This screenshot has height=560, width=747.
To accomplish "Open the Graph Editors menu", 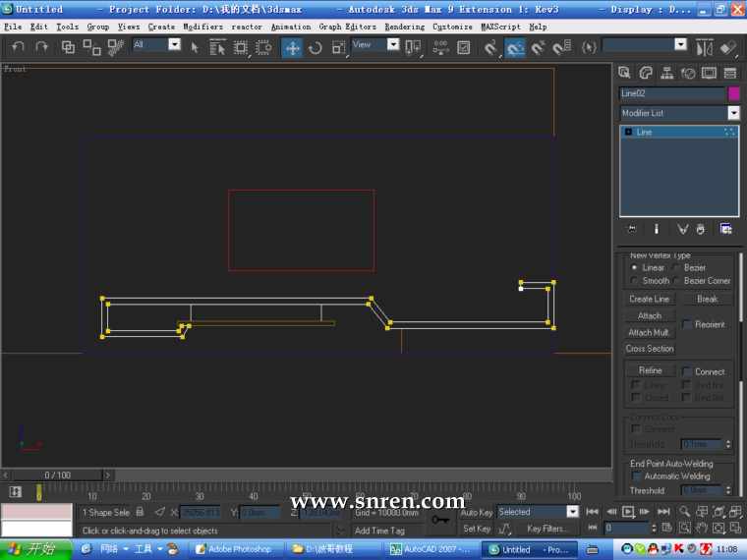I will (347, 27).
